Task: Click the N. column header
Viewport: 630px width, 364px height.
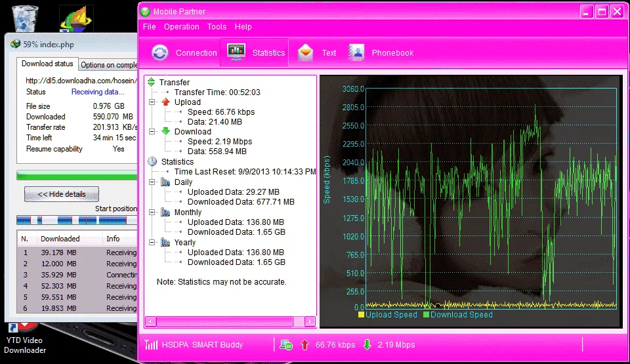Action: click(x=26, y=239)
